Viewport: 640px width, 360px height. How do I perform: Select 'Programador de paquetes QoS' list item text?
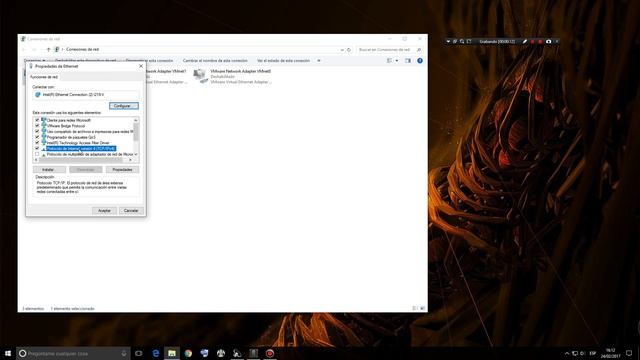click(71, 137)
